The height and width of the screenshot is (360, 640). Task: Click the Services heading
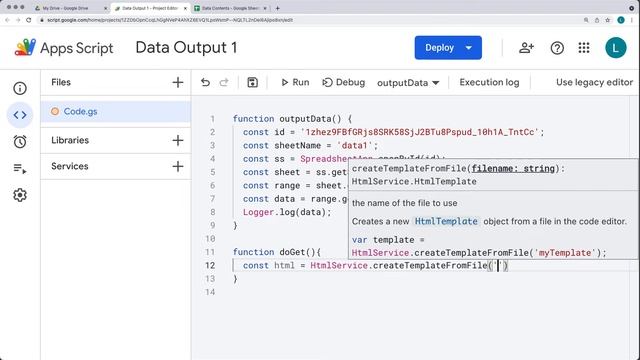pos(69,167)
